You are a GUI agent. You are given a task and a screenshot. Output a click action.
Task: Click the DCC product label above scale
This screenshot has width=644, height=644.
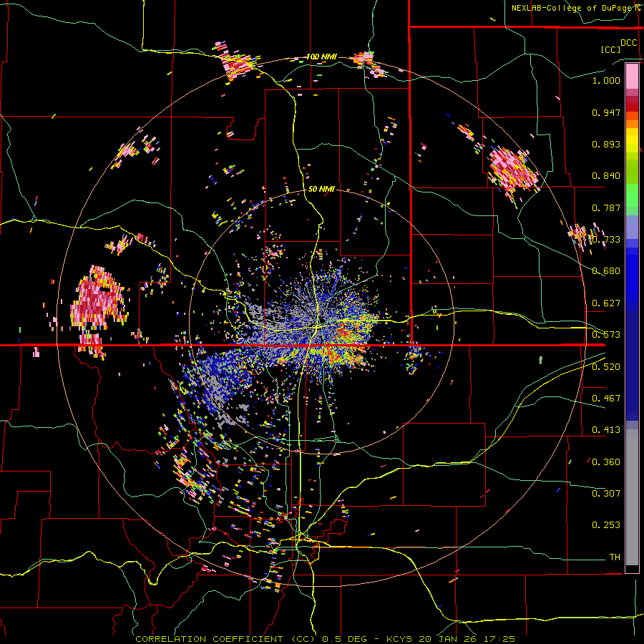tap(629, 43)
